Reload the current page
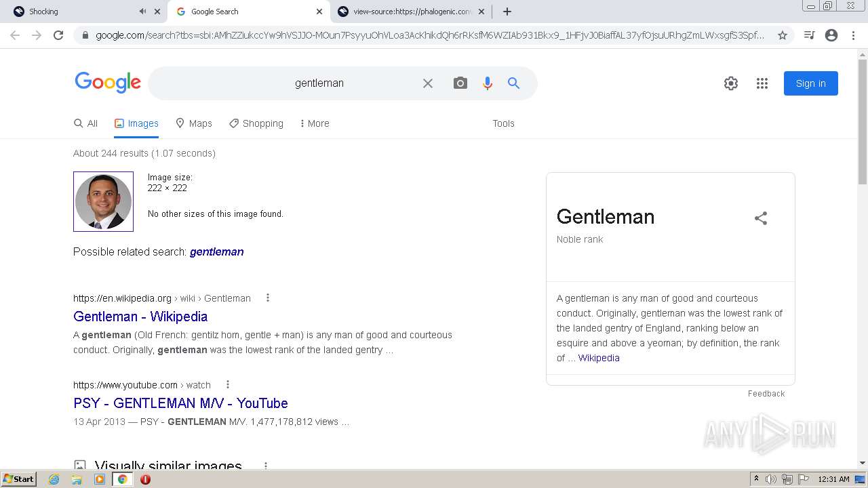The height and width of the screenshot is (488, 868). point(58,35)
